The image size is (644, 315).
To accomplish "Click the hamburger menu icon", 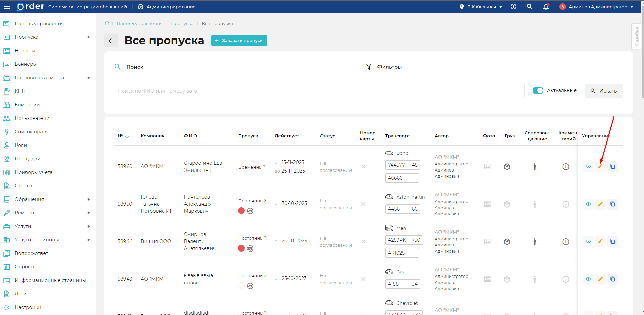I will click(7, 7).
